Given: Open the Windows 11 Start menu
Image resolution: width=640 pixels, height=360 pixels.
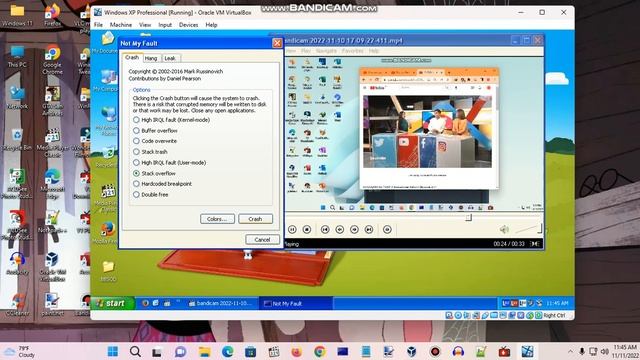Looking at the screenshot, I should (113, 351).
